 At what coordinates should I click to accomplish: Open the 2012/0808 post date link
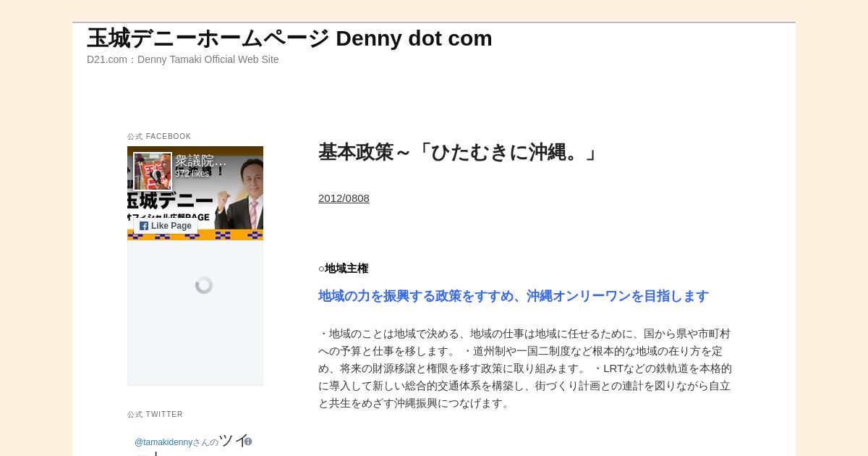coord(344,198)
